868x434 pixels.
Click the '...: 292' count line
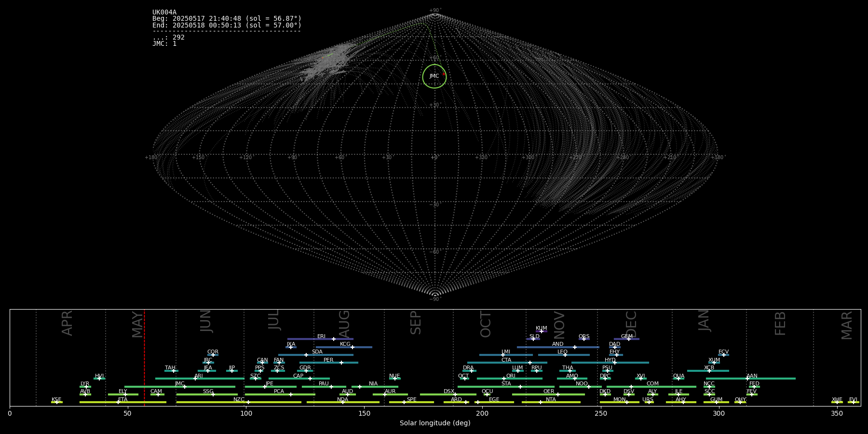pyautogui.click(x=168, y=38)
